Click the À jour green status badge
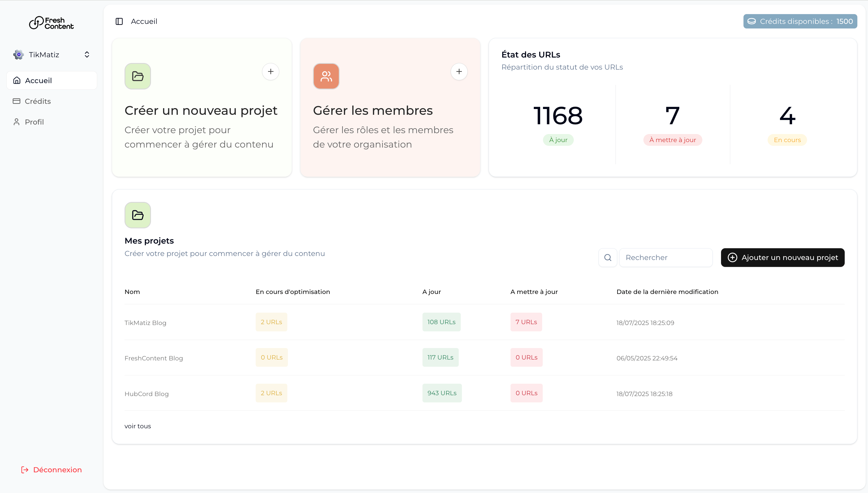The height and width of the screenshot is (493, 868). coord(558,140)
